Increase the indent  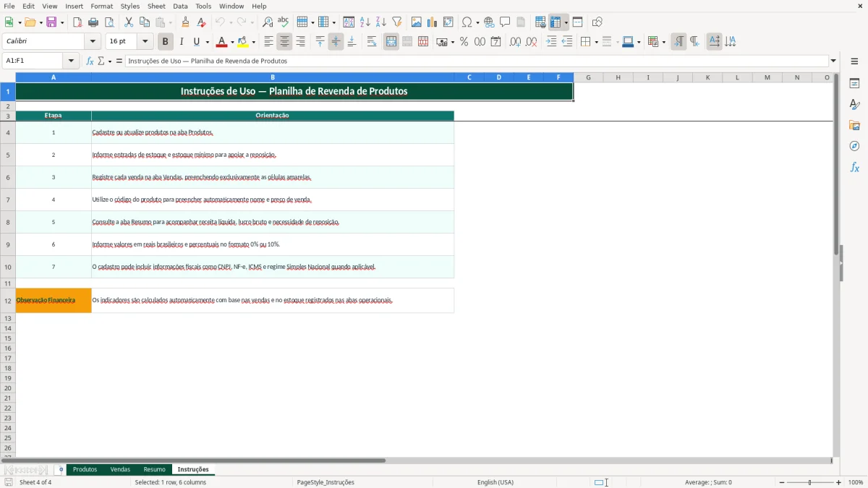pos(552,42)
